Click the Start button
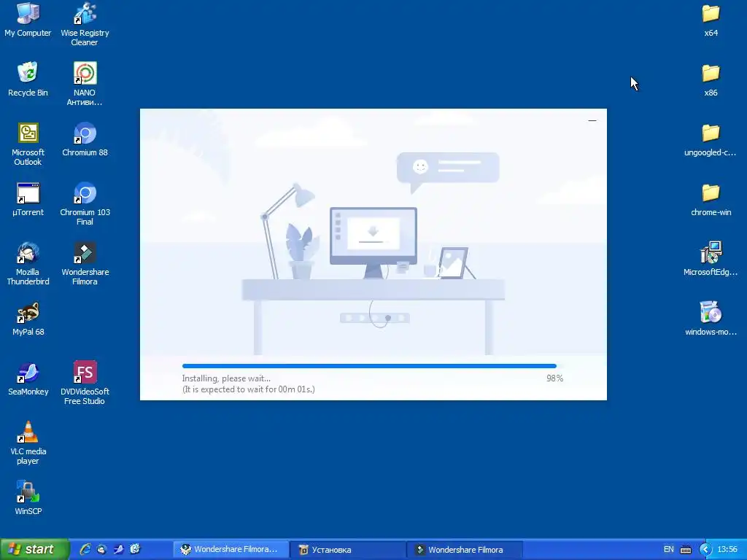Image resolution: width=747 pixels, height=560 pixels. click(34, 549)
